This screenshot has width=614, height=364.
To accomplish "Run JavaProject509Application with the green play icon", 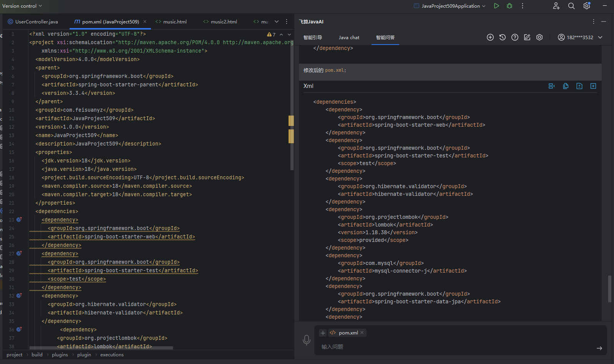I will (x=496, y=6).
